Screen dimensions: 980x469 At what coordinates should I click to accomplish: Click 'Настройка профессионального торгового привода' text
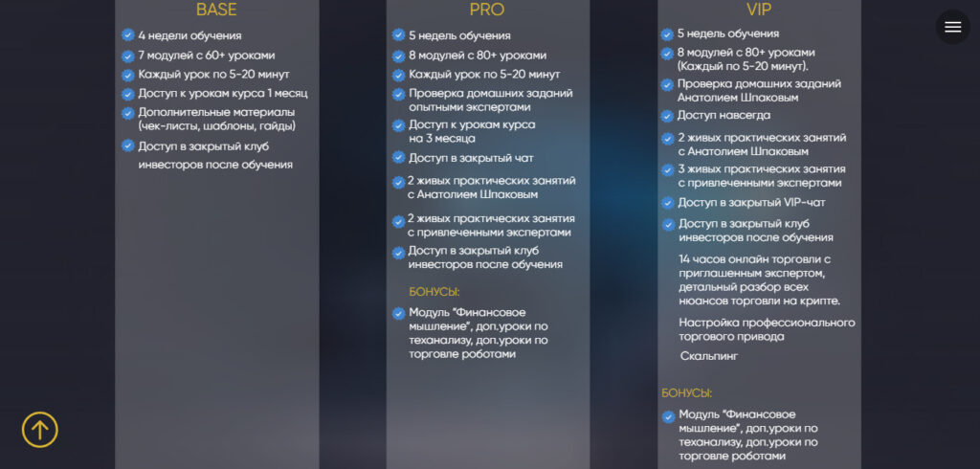[x=767, y=329]
